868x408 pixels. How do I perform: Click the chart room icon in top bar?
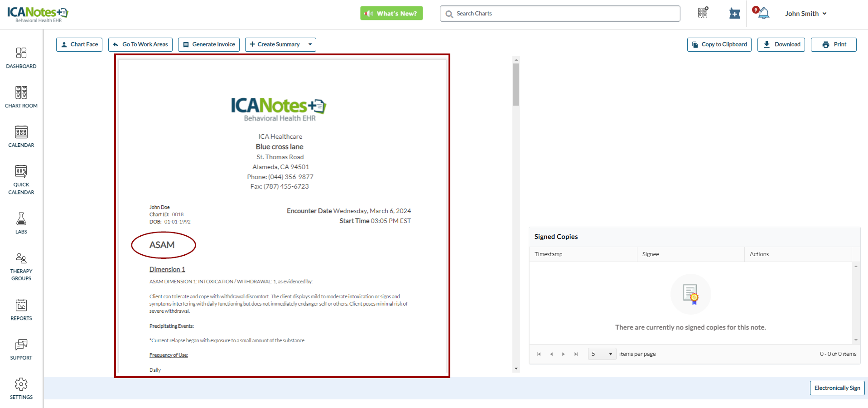[703, 13]
